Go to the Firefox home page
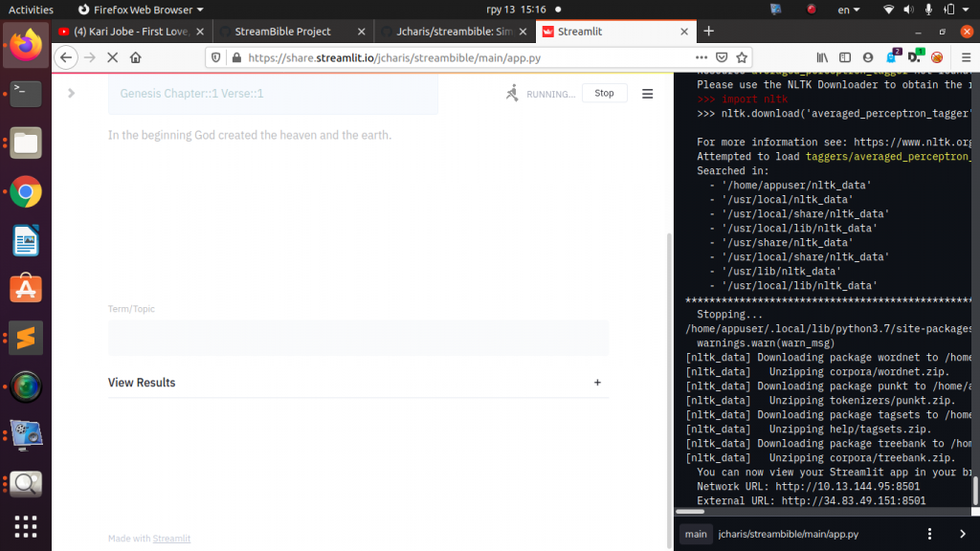Screen dimensions: 980x551 [x=136, y=57]
